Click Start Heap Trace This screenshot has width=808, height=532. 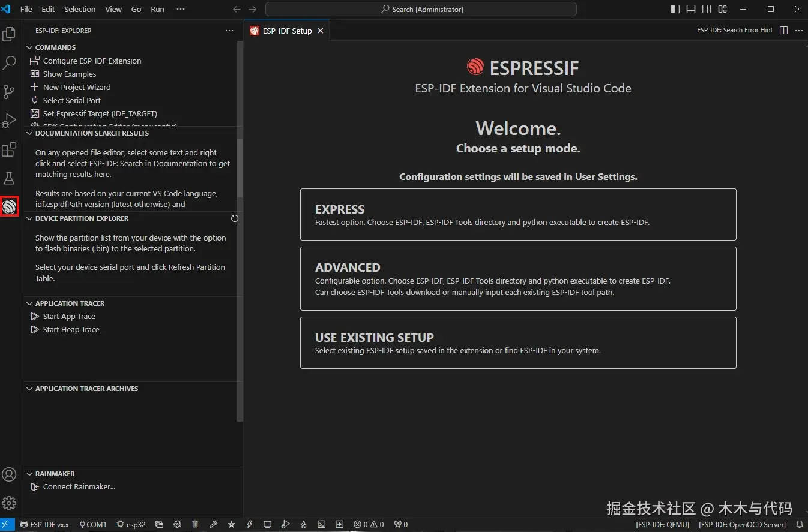pos(71,330)
